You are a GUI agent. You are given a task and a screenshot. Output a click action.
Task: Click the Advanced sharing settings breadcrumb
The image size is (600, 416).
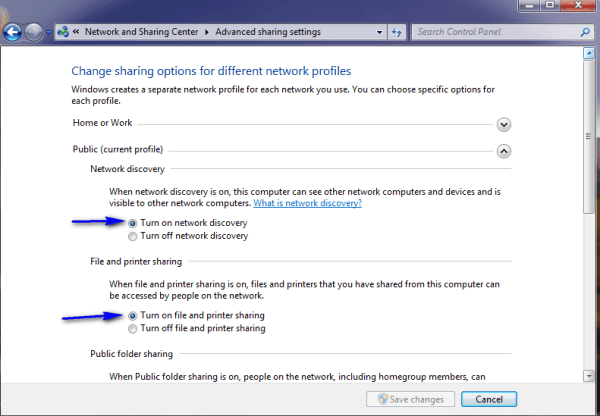tap(268, 32)
